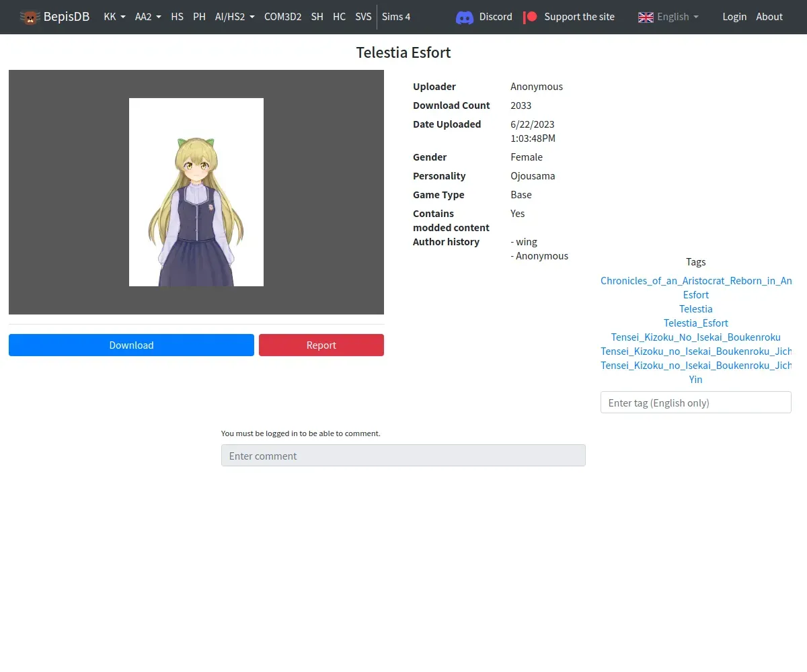This screenshot has width=807, height=672.
Task: Click the Chronicles_of_an_Aristocrat tag
Action: [696, 280]
